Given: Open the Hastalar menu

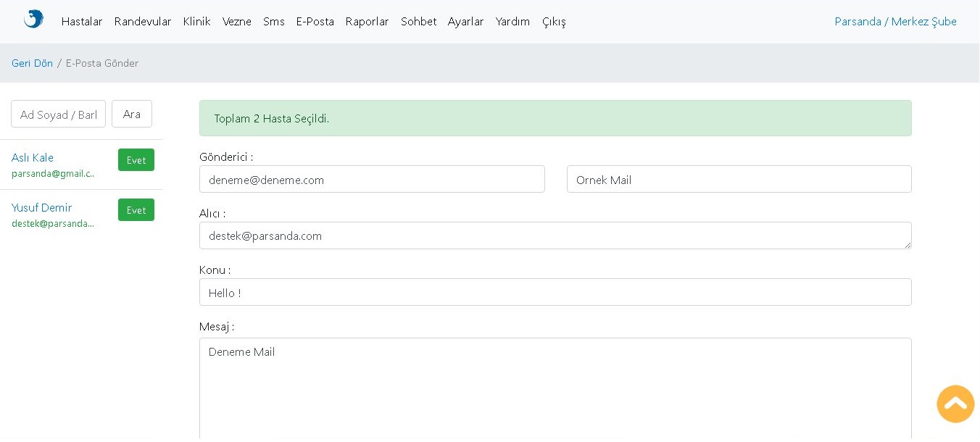Looking at the screenshot, I should coord(82,22).
